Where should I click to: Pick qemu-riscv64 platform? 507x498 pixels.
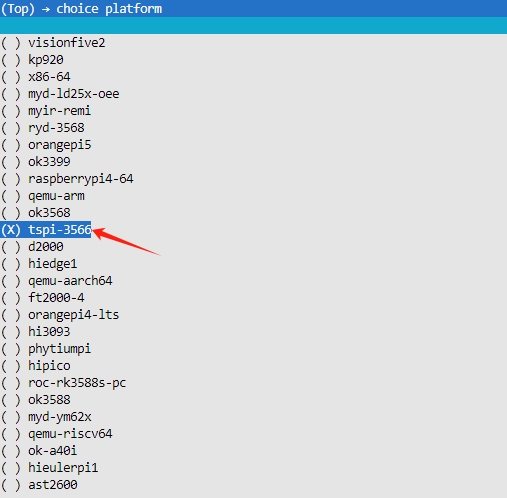click(57, 434)
